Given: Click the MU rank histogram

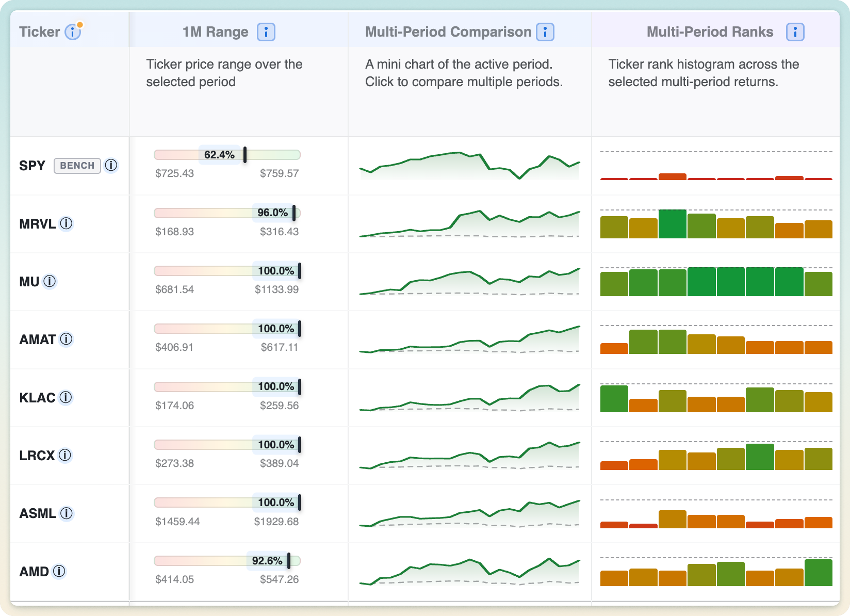Looking at the screenshot, I should coord(716,282).
